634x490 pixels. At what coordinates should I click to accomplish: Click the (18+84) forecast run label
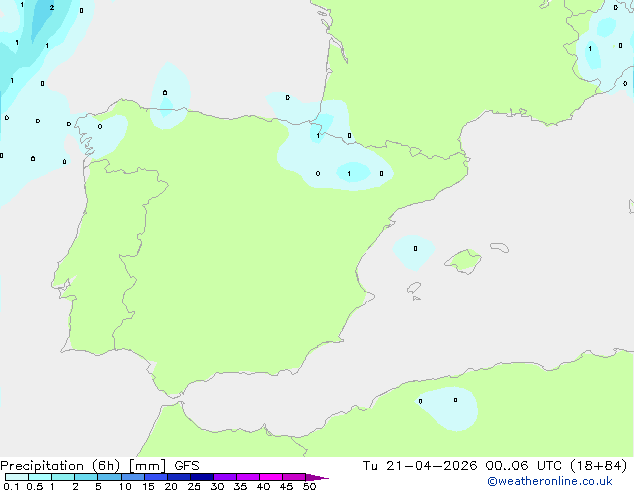[x=599, y=466]
